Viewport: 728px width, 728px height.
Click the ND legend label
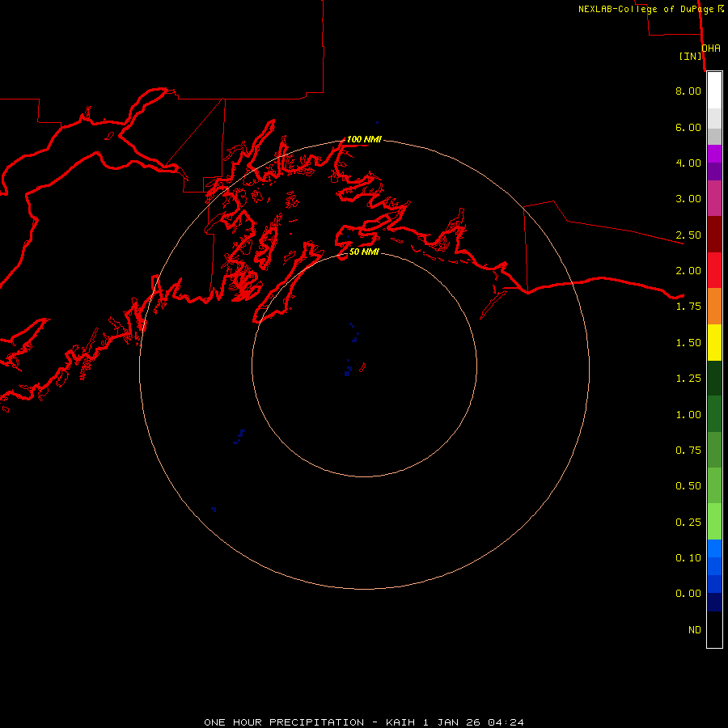695,630
